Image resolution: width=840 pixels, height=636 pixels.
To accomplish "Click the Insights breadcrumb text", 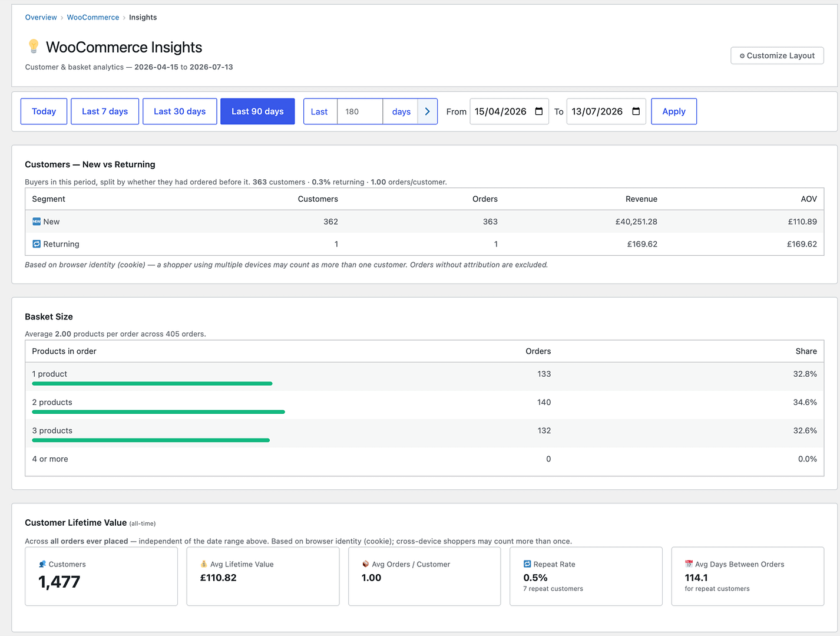I will (143, 17).
